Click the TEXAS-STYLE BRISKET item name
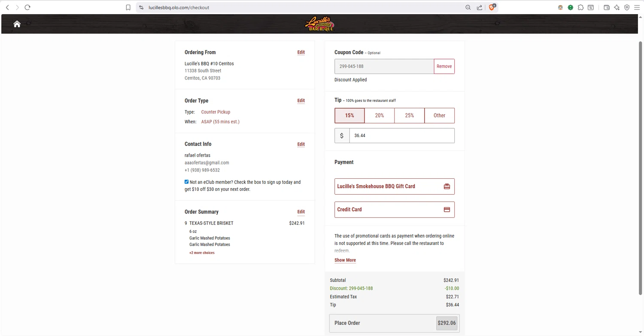 point(211,223)
